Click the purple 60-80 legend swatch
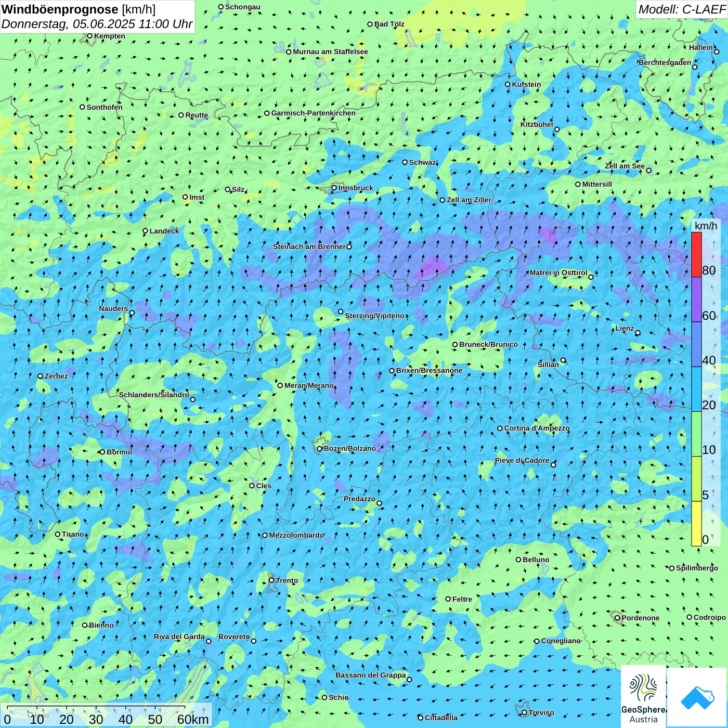This screenshot has height=728, width=728. click(x=696, y=300)
